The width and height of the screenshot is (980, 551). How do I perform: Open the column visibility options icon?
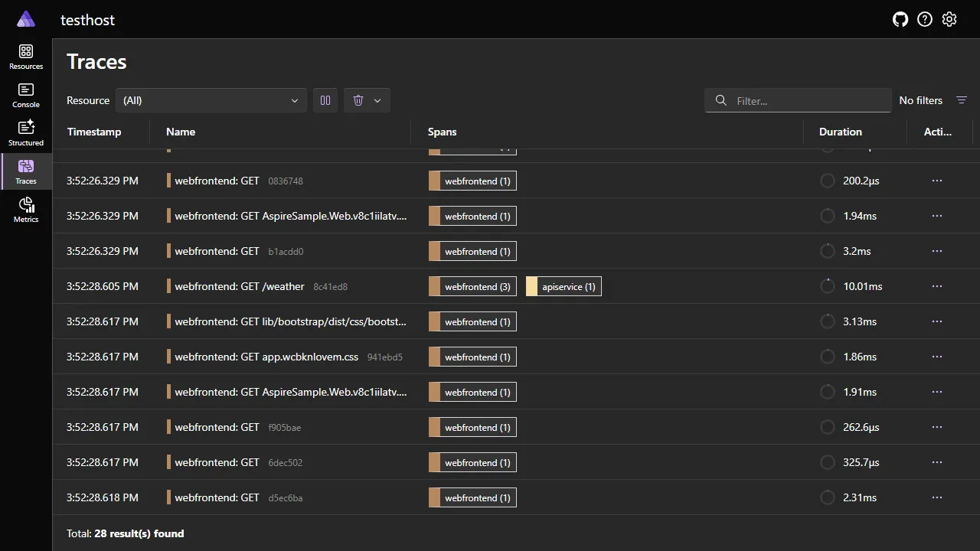coord(325,100)
